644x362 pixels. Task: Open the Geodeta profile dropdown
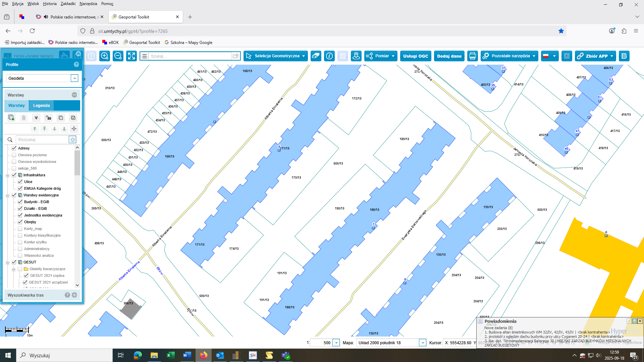(x=74, y=78)
